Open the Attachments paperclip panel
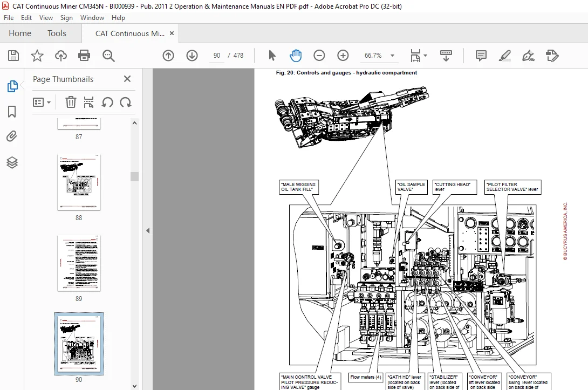 [12, 136]
